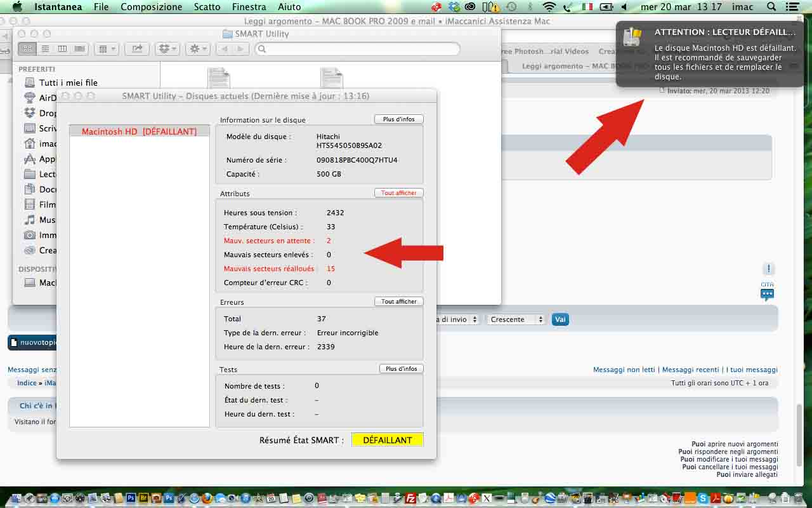Click the CITA quote icon in forum

click(x=768, y=291)
